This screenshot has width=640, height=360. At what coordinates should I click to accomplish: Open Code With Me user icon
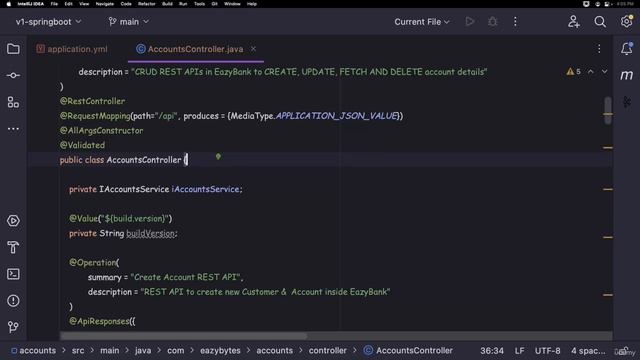574,22
